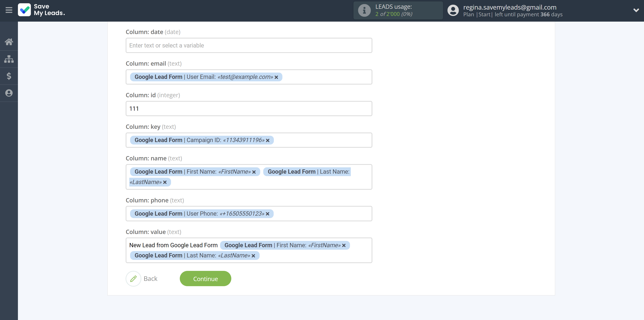This screenshot has height=320, width=644.
Task: Remove First Name tag in name column
Action: tap(254, 172)
